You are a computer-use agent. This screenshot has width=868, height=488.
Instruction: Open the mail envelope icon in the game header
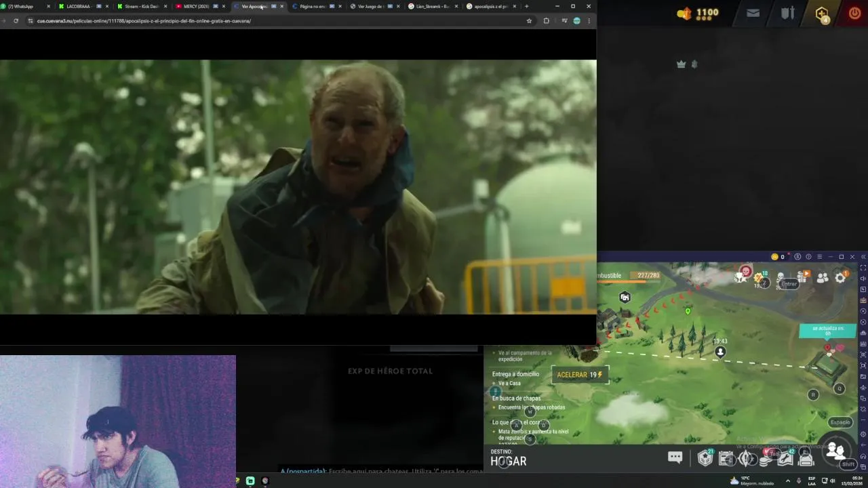tap(753, 13)
